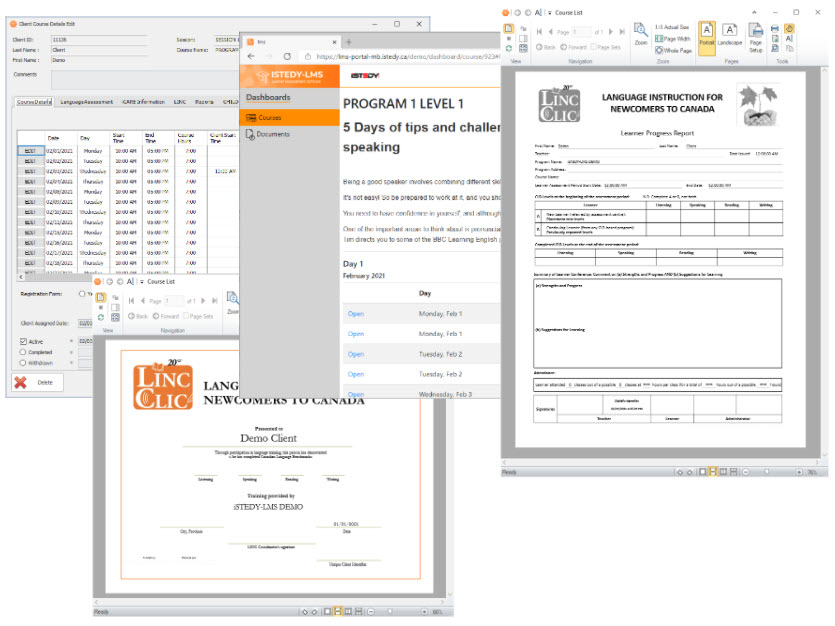Viewport: 835px width, 626px height.
Task: Click the Client ID input field
Action: [x=99, y=39]
